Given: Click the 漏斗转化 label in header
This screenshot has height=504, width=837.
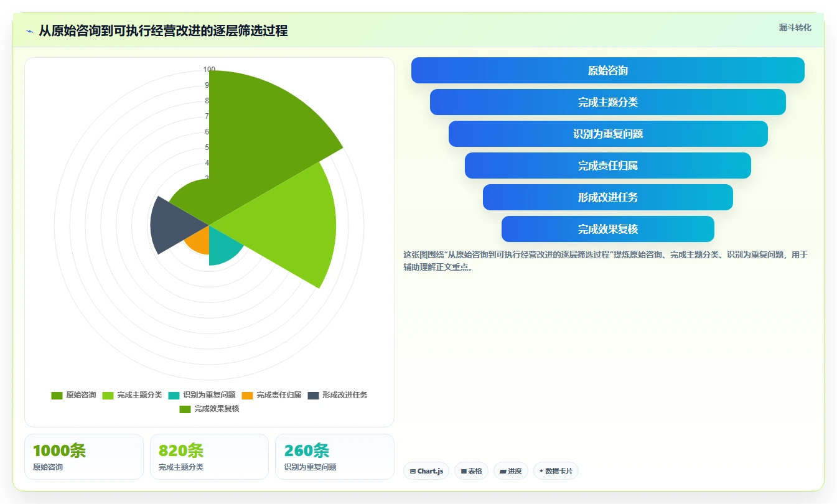Looking at the screenshot, I should click(x=795, y=27).
